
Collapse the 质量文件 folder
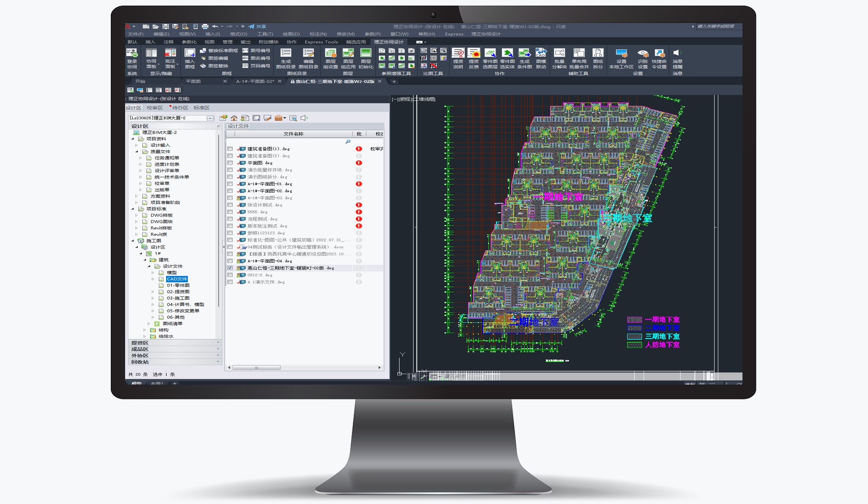[137, 152]
